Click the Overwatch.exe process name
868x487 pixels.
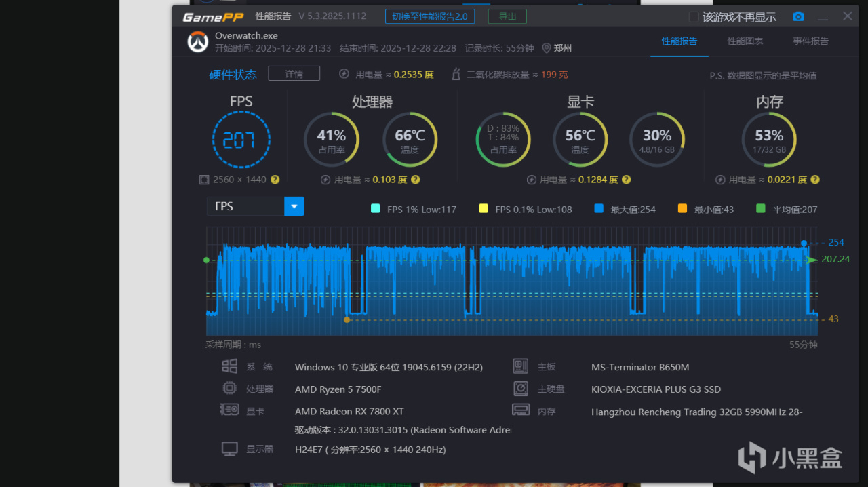coord(246,36)
